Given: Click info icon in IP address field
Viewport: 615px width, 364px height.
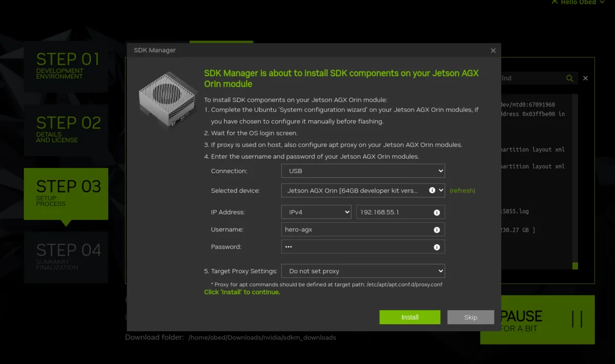Looking at the screenshot, I should click(x=437, y=212).
